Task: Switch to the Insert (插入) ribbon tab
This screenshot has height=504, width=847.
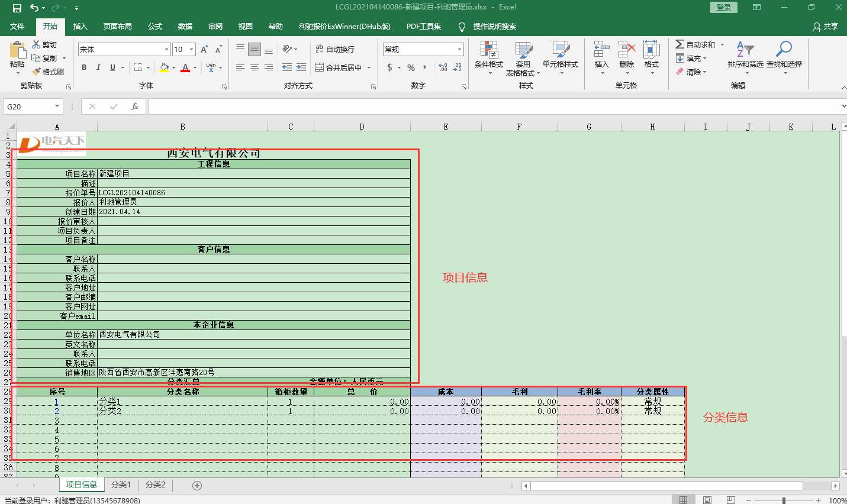Action: (80, 27)
